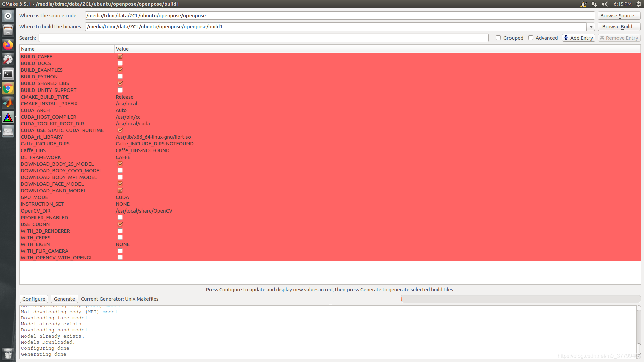The width and height of the screenshot is (644, 362).
Task: Click the Remove Entry button
Action: pyautogui.click(x=619, y=38)
